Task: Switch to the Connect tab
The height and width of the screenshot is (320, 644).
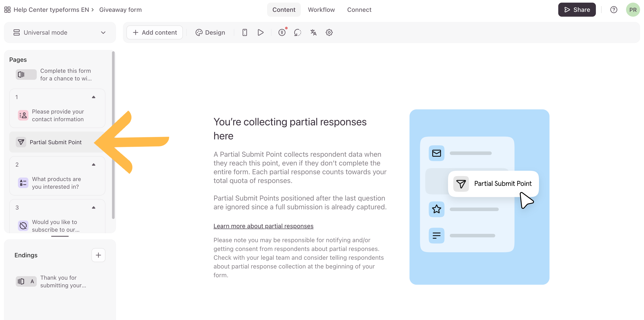Action: coord(359,10)
